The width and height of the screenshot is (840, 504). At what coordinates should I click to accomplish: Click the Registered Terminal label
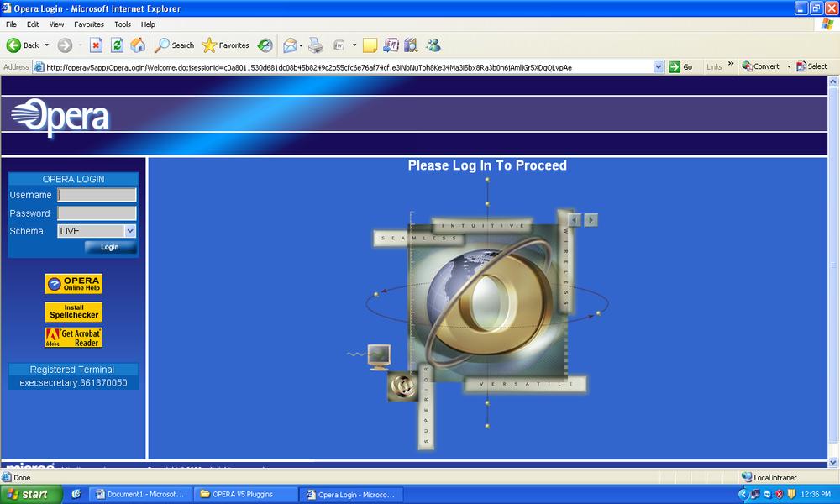point(72,370)
